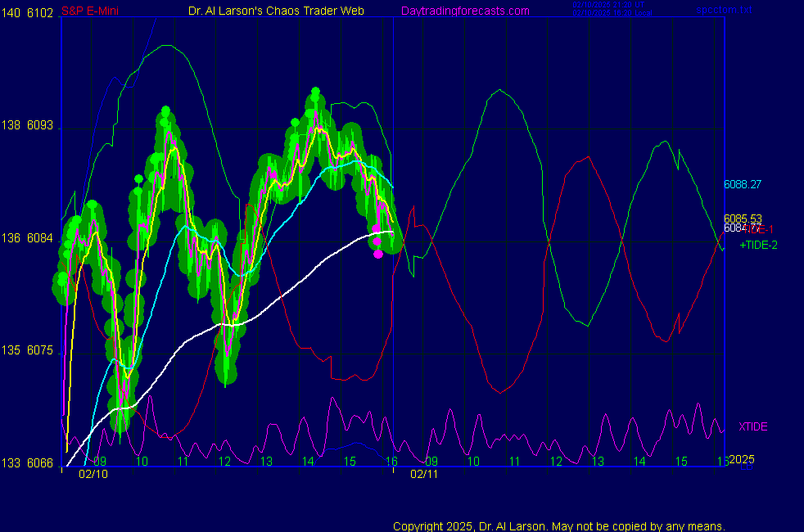Click the "spcctom.txt" file name label
The height and width of the screenshot is (532, 804).
click(x=724, y=10)
